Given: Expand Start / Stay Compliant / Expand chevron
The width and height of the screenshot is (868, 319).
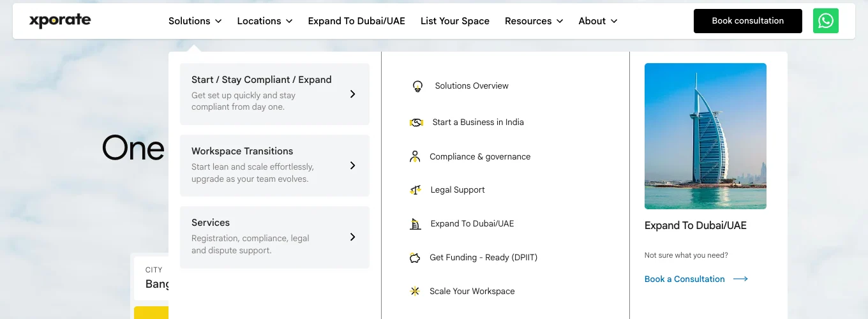Looking at the screenshot, I should pos(352,94).
